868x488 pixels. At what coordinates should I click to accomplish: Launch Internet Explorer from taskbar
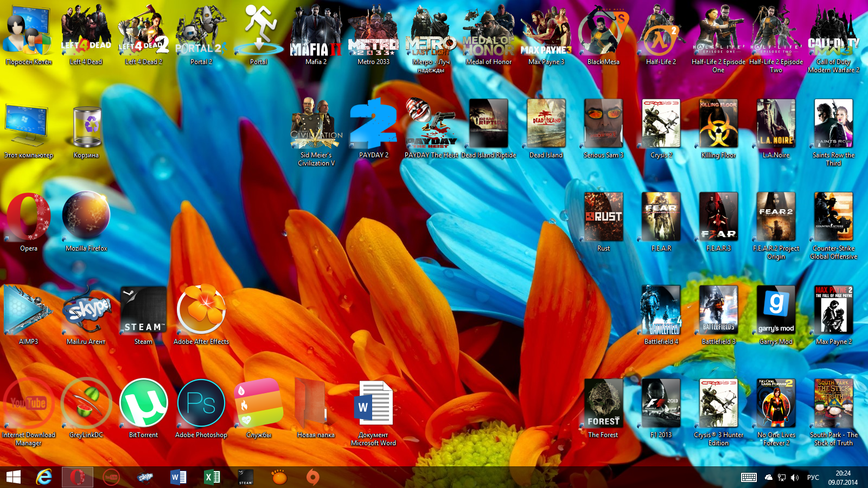(x=44, y=477)
